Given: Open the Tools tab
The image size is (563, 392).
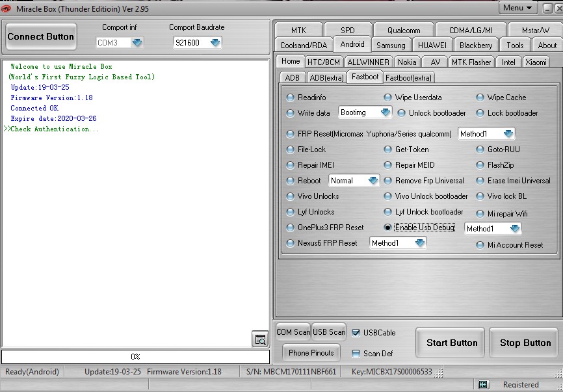Looking at the screenshot, I should coord(515,46).
